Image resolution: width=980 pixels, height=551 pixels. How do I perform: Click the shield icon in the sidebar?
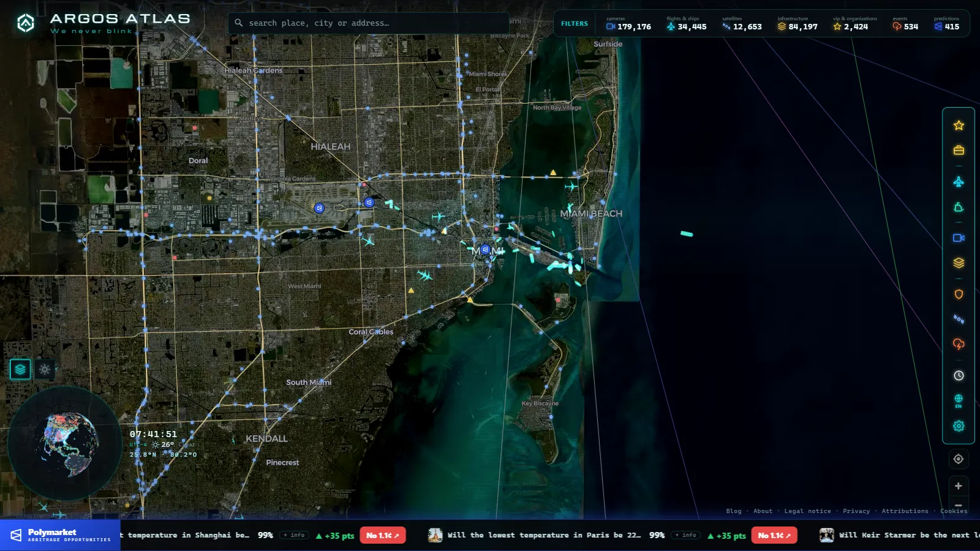point(959,294)
